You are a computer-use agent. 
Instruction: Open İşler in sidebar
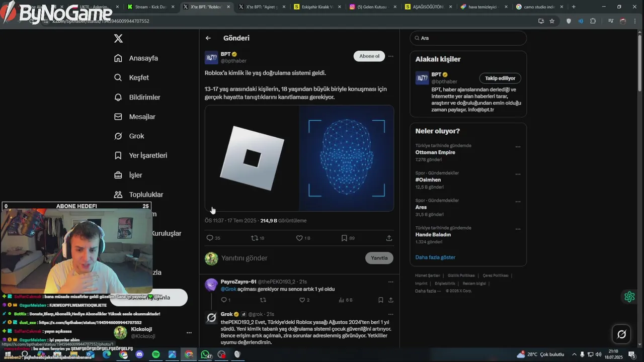128,175
